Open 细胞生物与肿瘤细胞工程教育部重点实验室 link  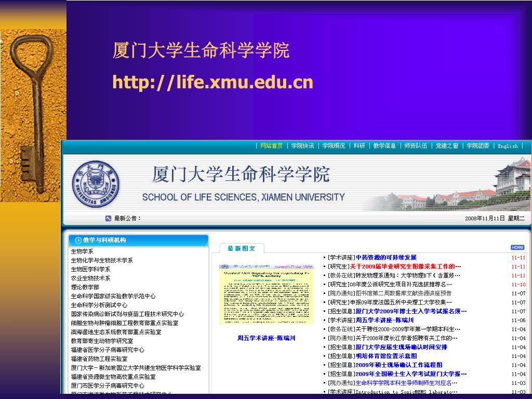point(125,323)
